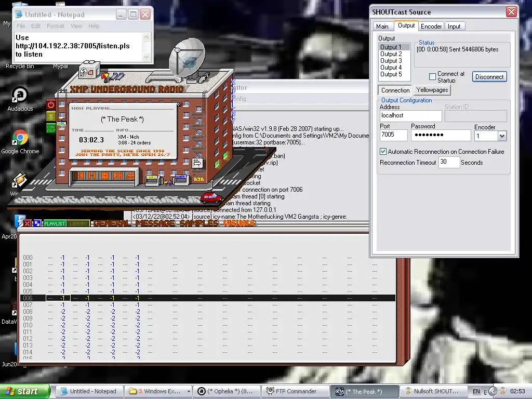
Task: Open Audacious desktop icon
Action: 20,99
